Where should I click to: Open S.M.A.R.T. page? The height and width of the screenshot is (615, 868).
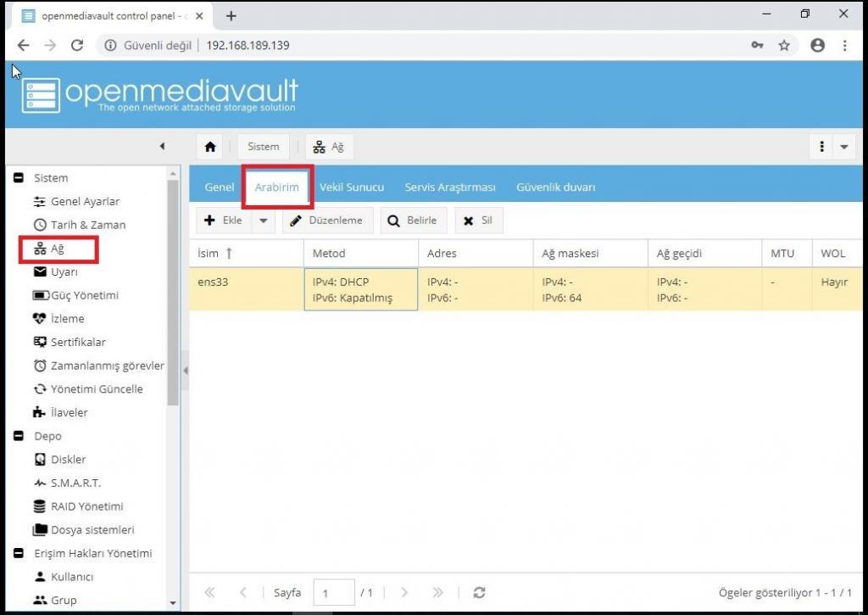[67, 484]
